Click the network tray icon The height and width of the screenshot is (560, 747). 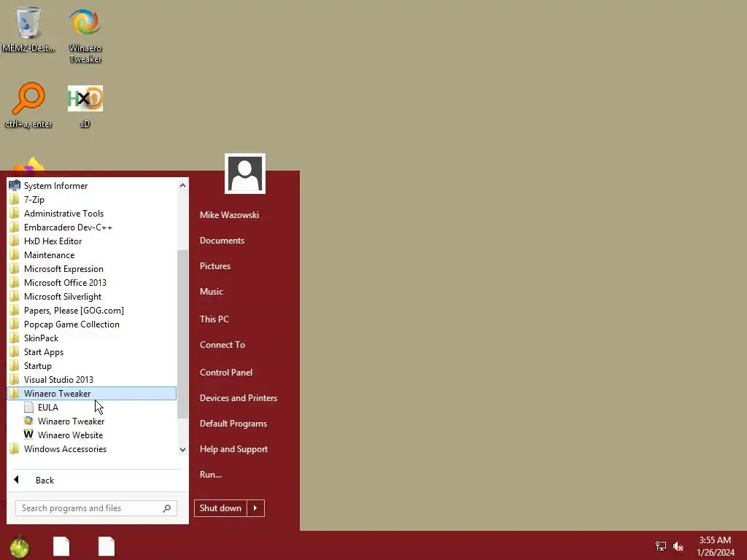[661, 546]
